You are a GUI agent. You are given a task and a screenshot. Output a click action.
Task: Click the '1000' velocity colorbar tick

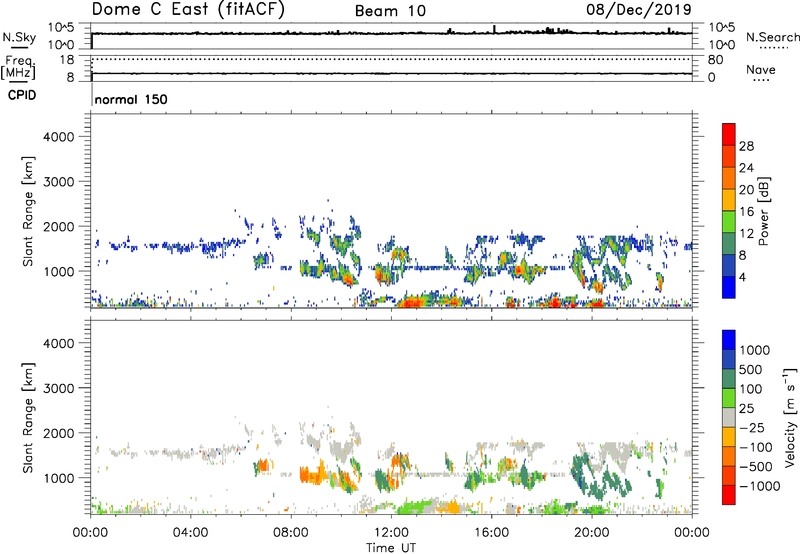click(755, 350)
